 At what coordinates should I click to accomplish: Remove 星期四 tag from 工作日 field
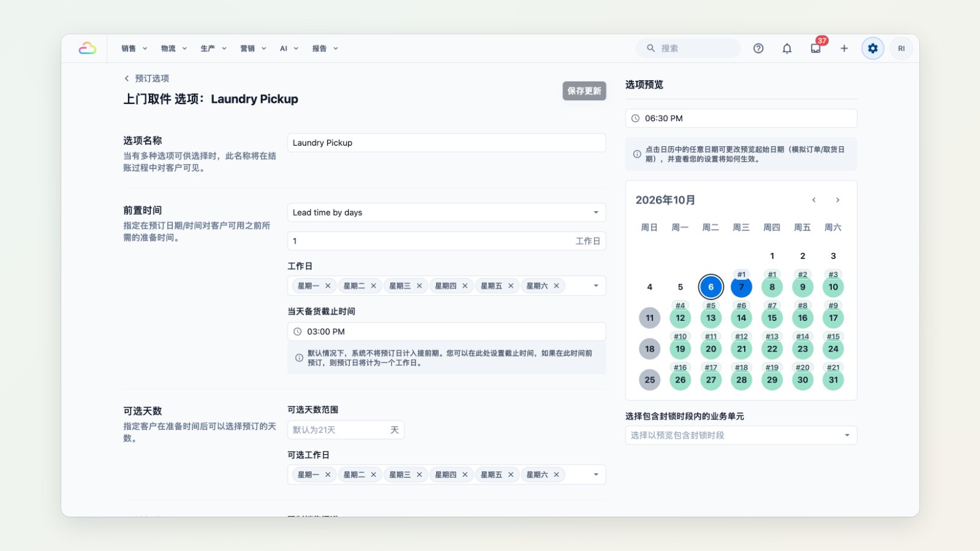click(465, 286)
